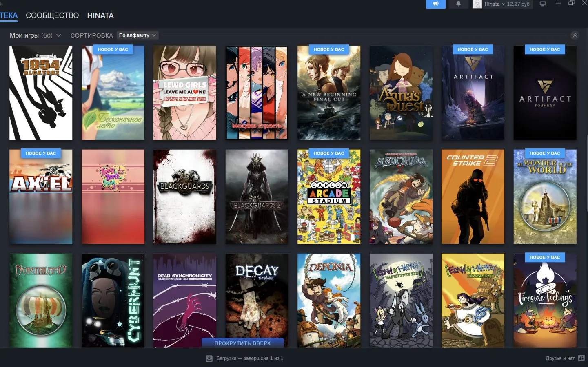
Task: Open the Artifact cover with the tower artwork
Action: pos(473,93)
